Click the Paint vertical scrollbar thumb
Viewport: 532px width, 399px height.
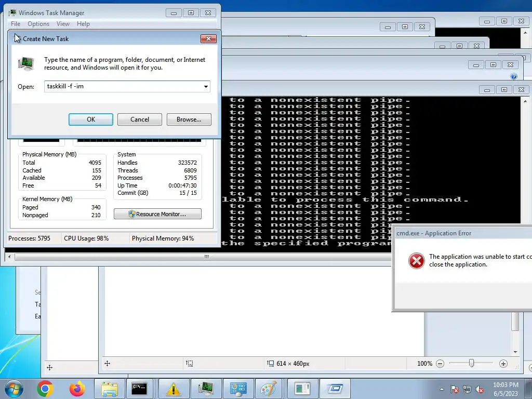tap(515, 321)
